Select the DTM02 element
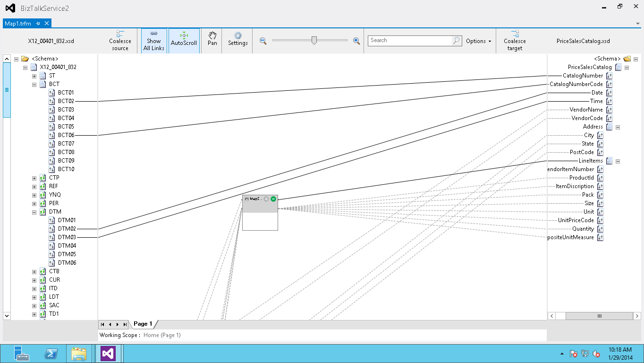The width and height of the screenshot is (644, 363). click(67, 229)
